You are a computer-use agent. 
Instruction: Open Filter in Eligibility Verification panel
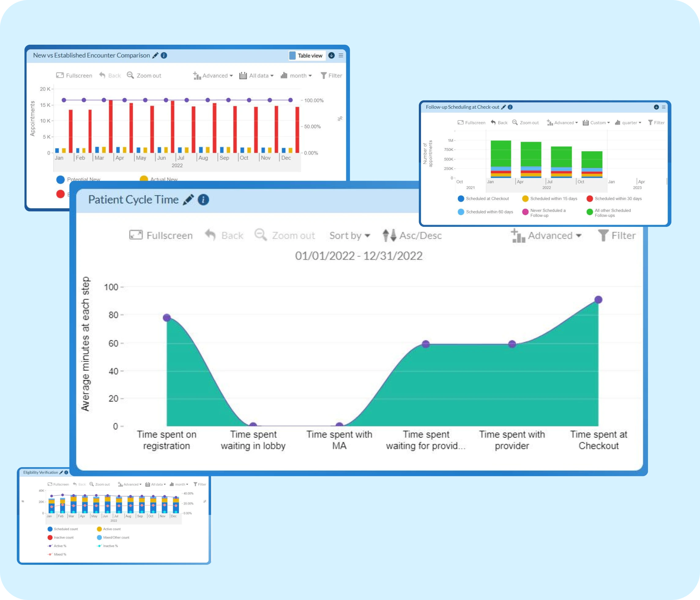click(200, 484)
